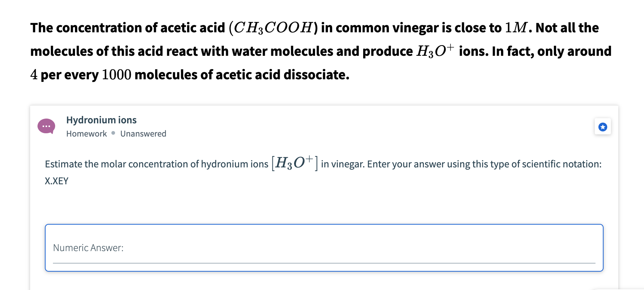Viewport: 644px width, 290px height.
Task: Click the words "acetic acid dissociate."
Action: pos(282,75)
